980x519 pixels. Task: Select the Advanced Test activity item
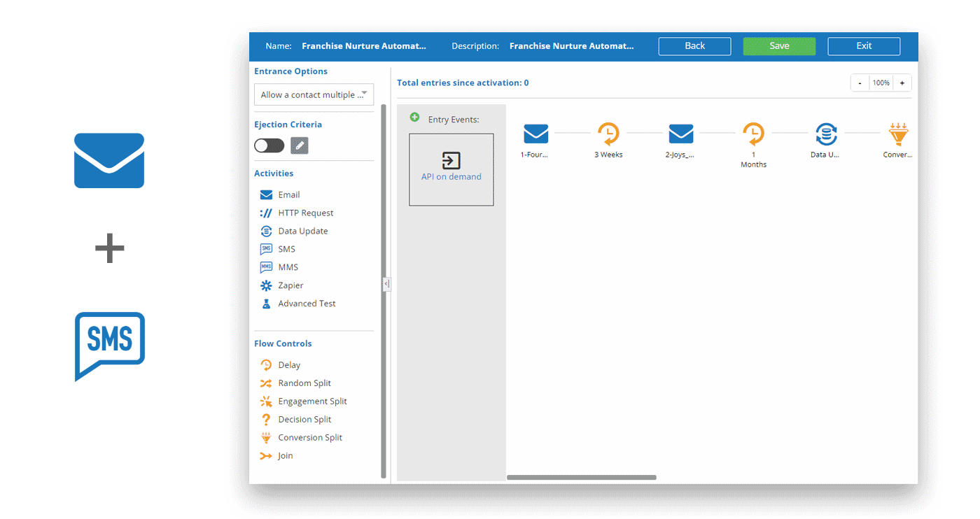pyautogui.click(x=307, y=304)
